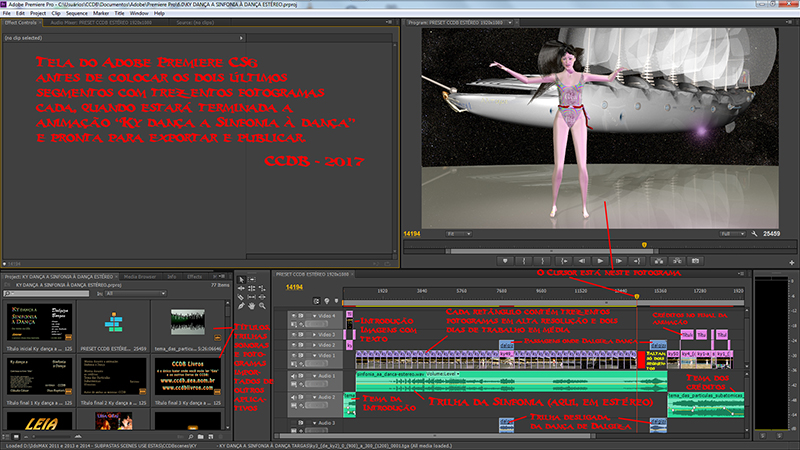Image resolution: width=800 pixels, height=450 pixels.
Task: Click Go to In point button
Action: (x=564, y=261)
